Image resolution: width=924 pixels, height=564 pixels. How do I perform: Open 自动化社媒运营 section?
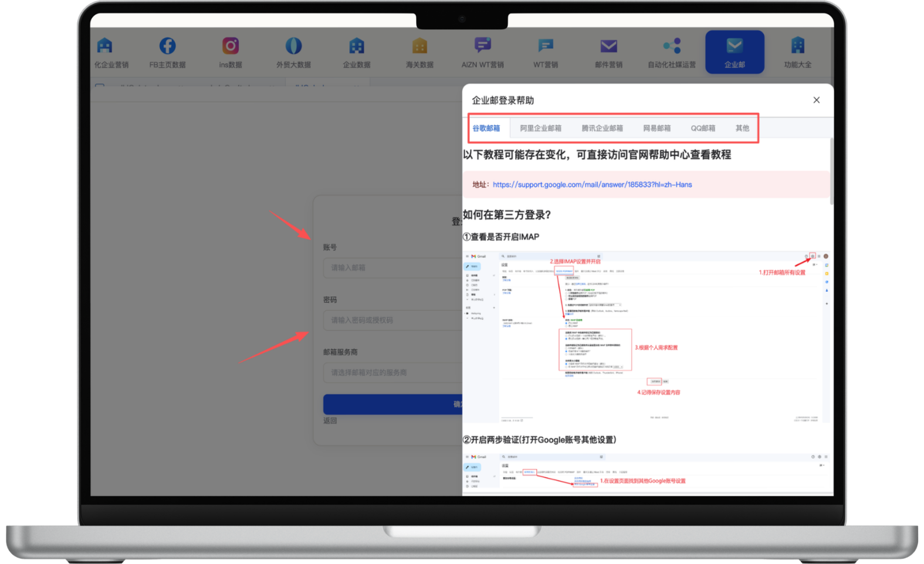click(x=672, y=52)
